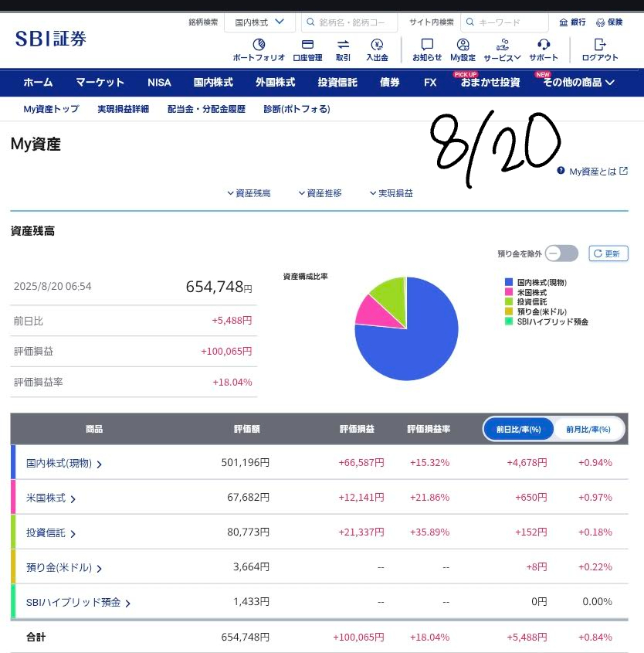Viewport: 644px width, 653px height.
Task: Click the 口座管理 account management icon
Action: 307,45
